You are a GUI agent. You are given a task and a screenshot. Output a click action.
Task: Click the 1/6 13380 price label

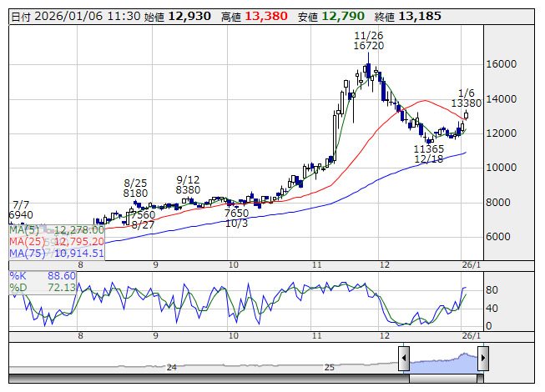[x=466, y=98]
